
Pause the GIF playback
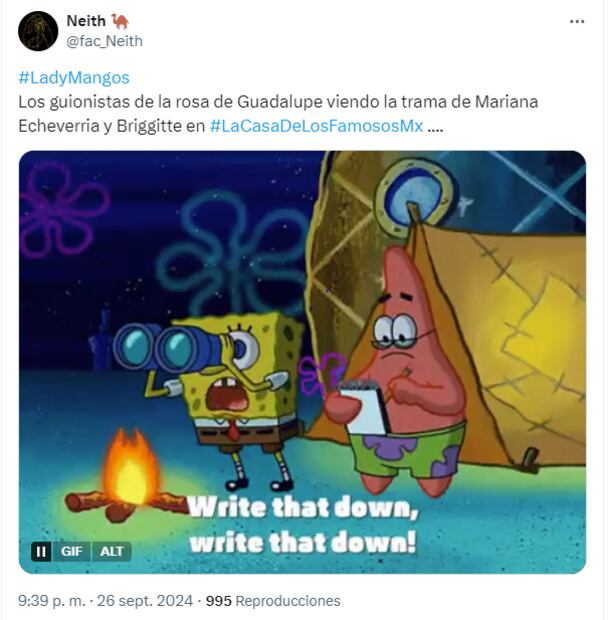coord(41,551)
